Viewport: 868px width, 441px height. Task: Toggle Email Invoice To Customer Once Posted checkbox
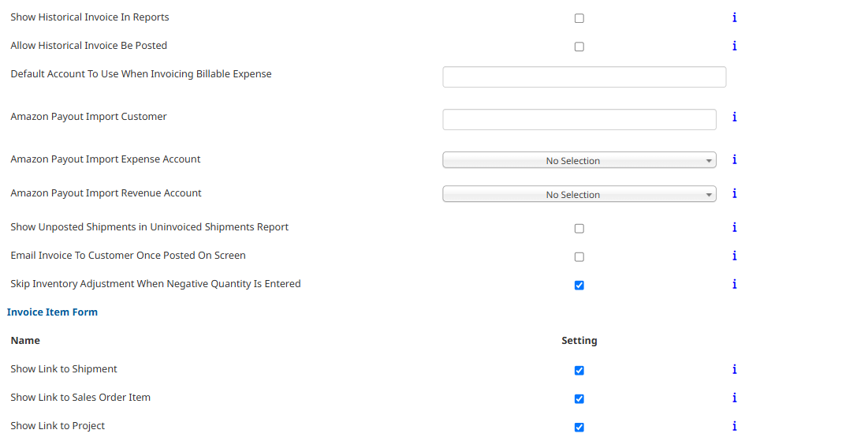pyautogui.click(x=579, y=257)
